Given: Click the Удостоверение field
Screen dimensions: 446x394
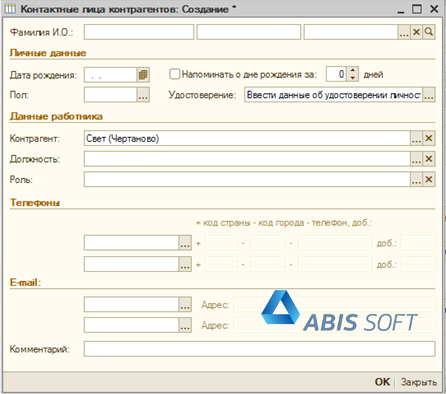Looking at the screenshot, I should (333, 95).
